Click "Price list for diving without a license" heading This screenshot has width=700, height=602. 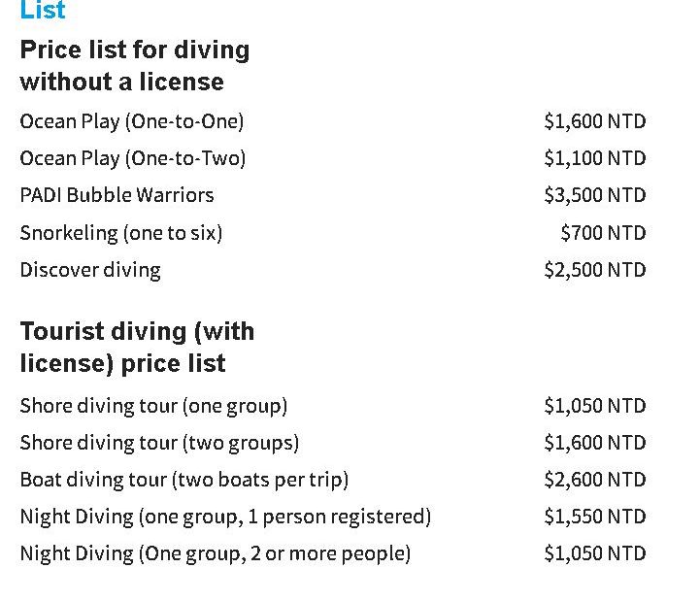tap(134, 65)
